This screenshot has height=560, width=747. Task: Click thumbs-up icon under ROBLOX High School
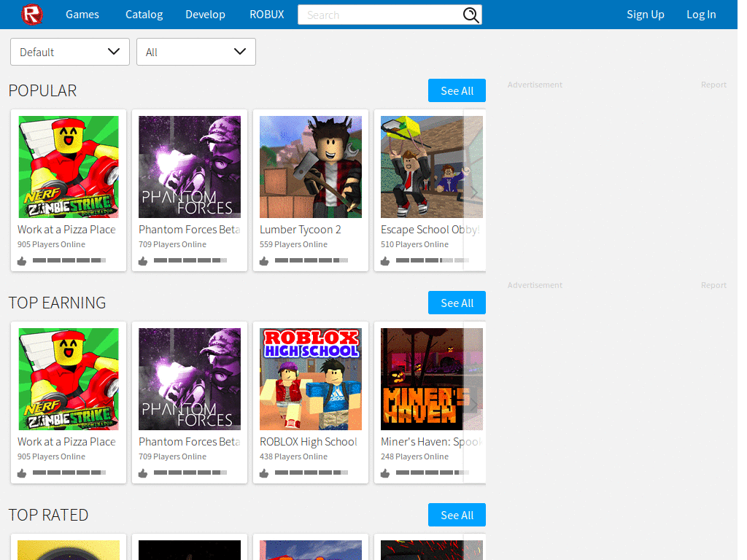[x=264, y=473]
